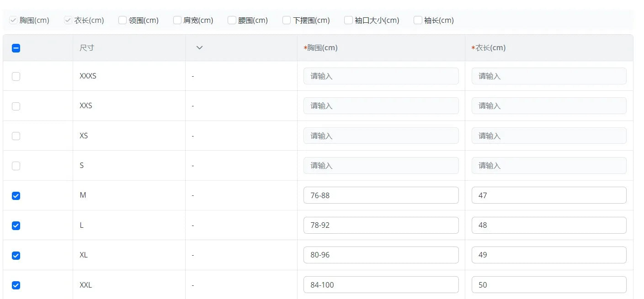Viewport: 644px width, 299px height.
Task: Tick the 袖长(cm) checkbox
Action: pos(418,20)
